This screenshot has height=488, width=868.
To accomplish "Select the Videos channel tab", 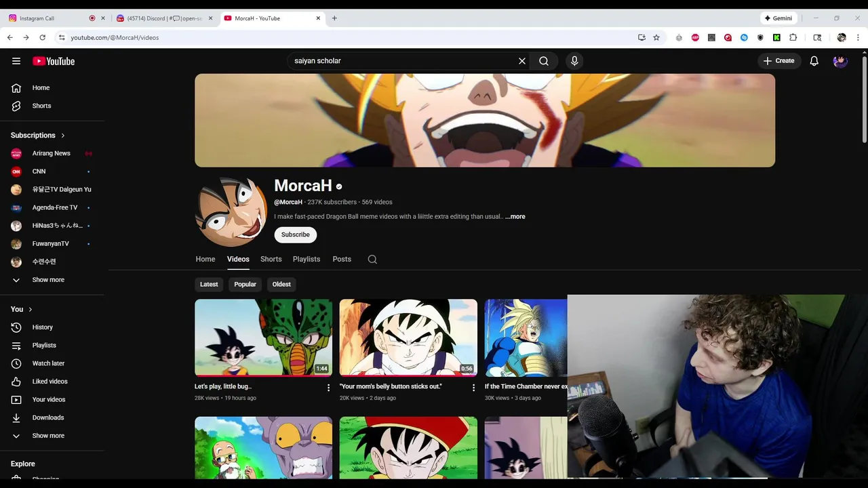I will pos(238,260).
